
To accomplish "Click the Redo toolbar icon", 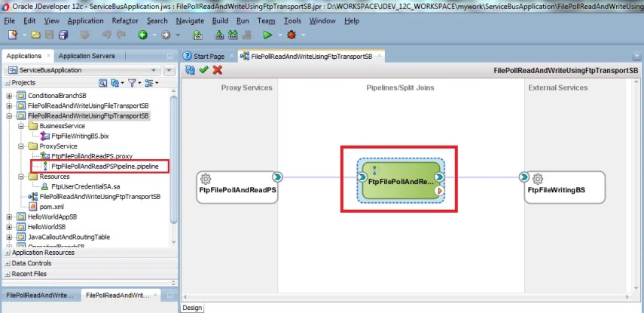I will pos(121,35).
